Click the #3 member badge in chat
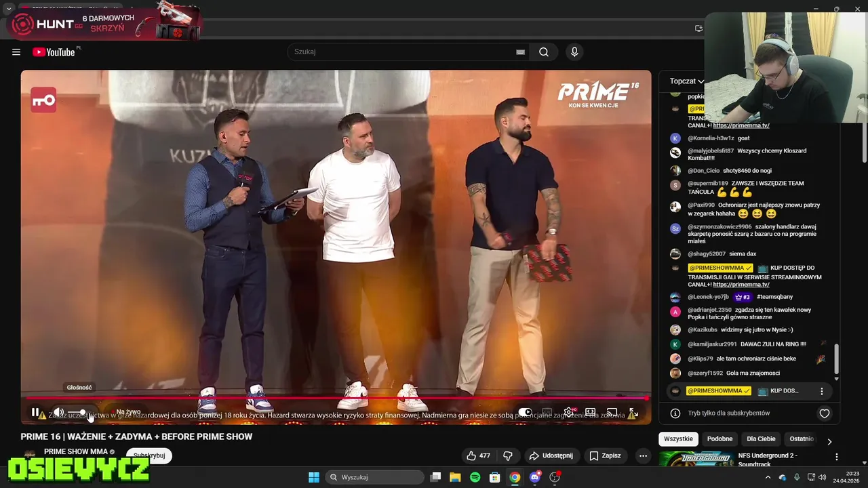The width and height of the screenshot is (868, 488). [743, 297]
